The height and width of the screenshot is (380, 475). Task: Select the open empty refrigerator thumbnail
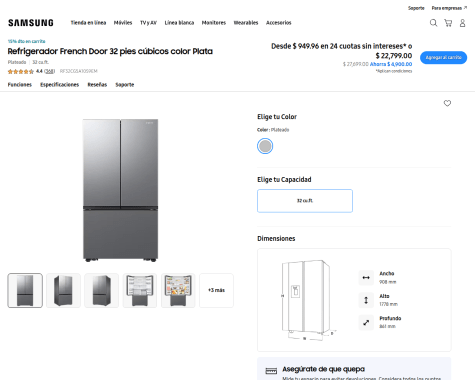[x=140, y=290]
